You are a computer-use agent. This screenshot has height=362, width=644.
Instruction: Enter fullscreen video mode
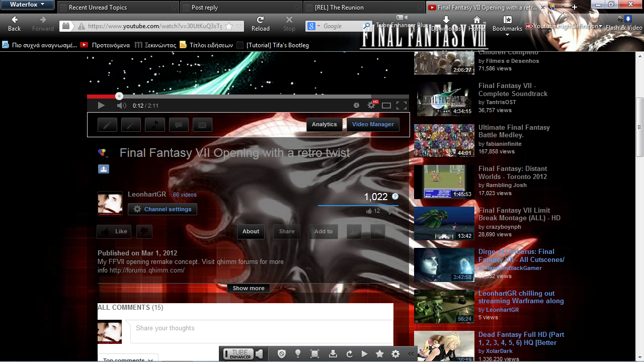tap(401, 106)
